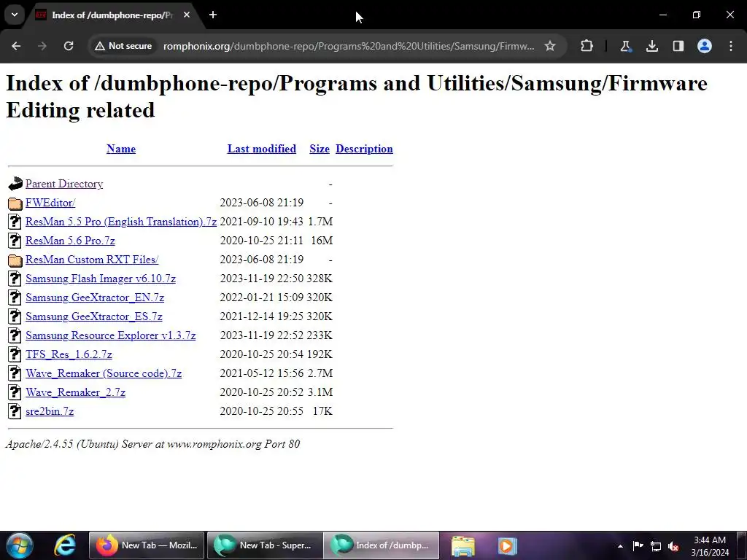
Task: Click unknown-file icon beside TFS_Res_1.6.2.7z
Action: (x=15, y=354)
